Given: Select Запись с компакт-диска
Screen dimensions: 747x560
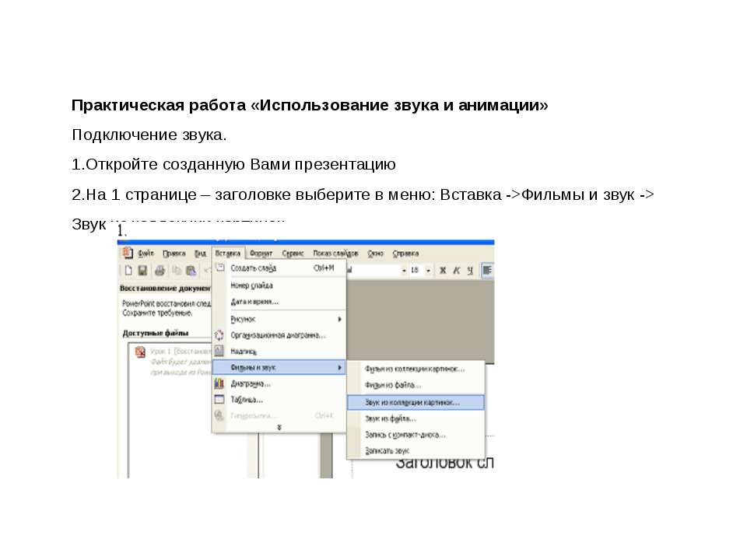Looking at the screenshot, I should 416,435.
